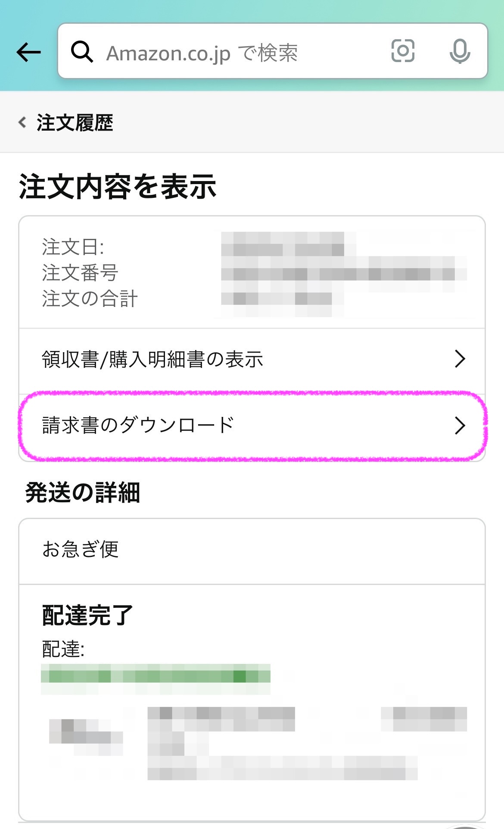This screenshot has width=504, height=829.
Task: Tap the microphone voice search icon
Action: pyautogui.click(x=460, y=51)
